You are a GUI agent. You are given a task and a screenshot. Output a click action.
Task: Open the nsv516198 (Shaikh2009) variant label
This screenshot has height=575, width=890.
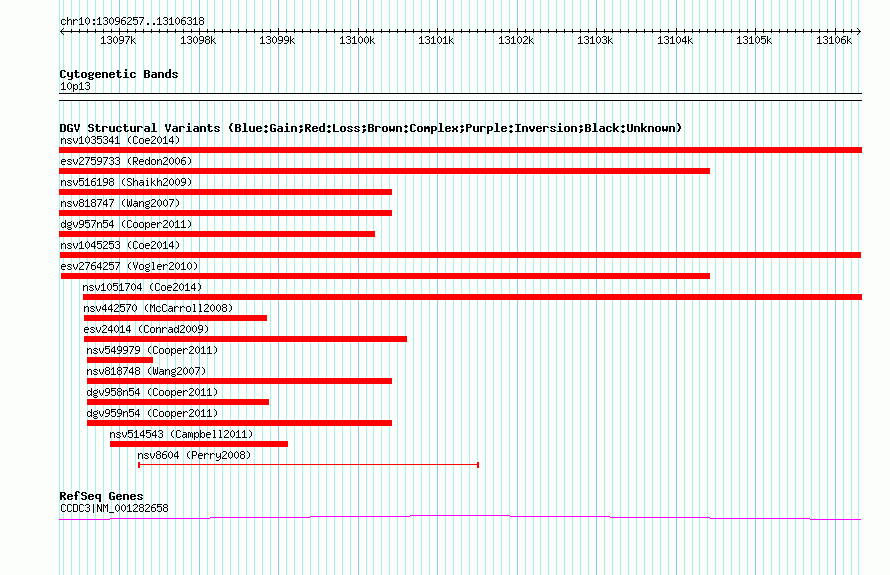126,182
